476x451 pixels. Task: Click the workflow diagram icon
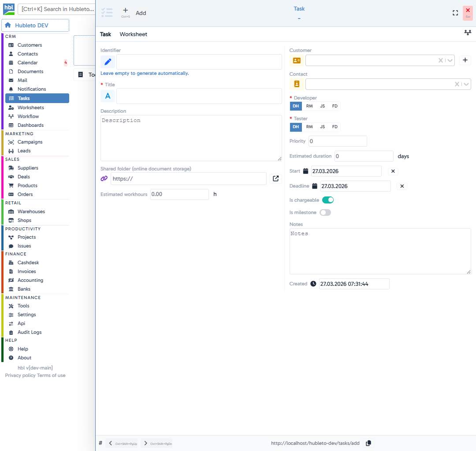(468, 33)
